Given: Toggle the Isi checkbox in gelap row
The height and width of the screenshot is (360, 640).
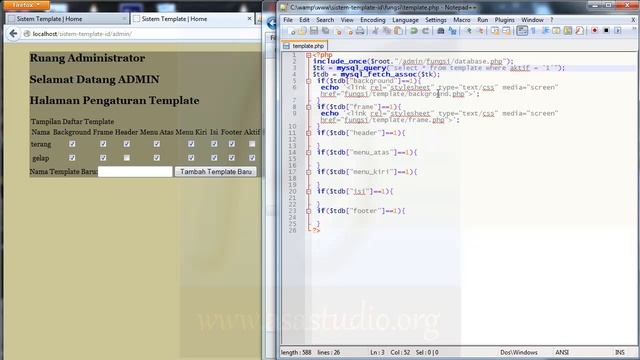Looking at the screenshot, I should tap(214, 158).
